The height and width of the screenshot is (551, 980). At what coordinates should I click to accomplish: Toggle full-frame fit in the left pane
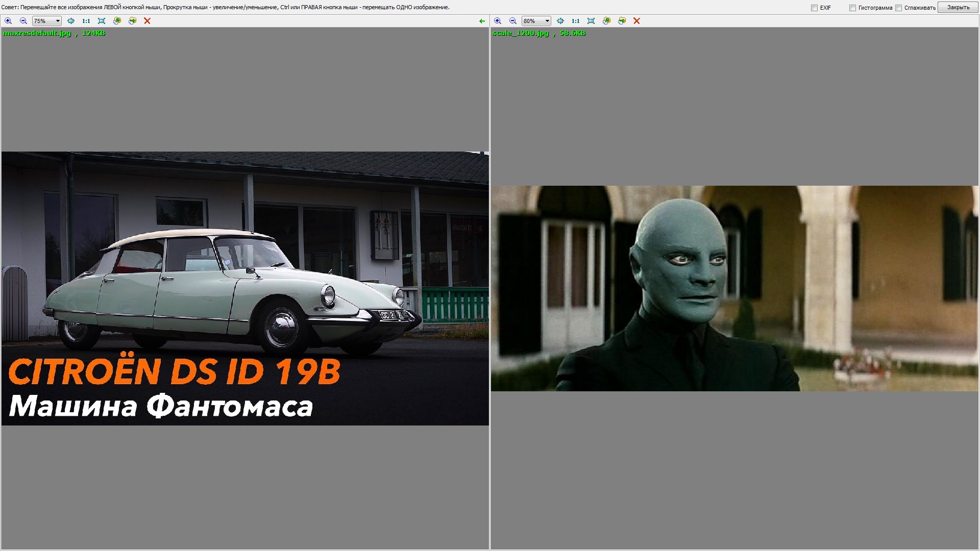click(102, 21)
